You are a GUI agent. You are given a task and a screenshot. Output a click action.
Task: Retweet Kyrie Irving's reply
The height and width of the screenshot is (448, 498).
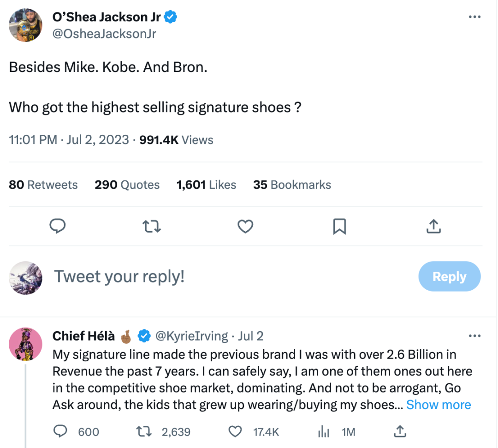143,431
